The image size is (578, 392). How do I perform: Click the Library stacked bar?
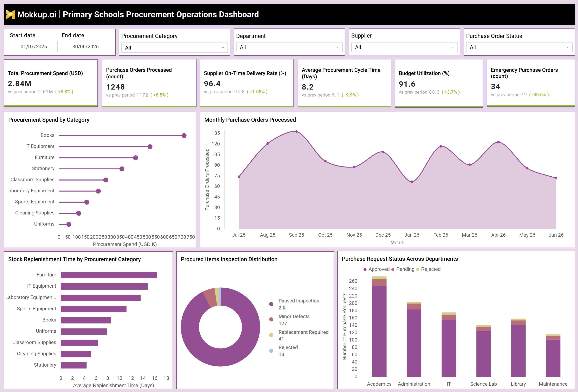(518, 348)
